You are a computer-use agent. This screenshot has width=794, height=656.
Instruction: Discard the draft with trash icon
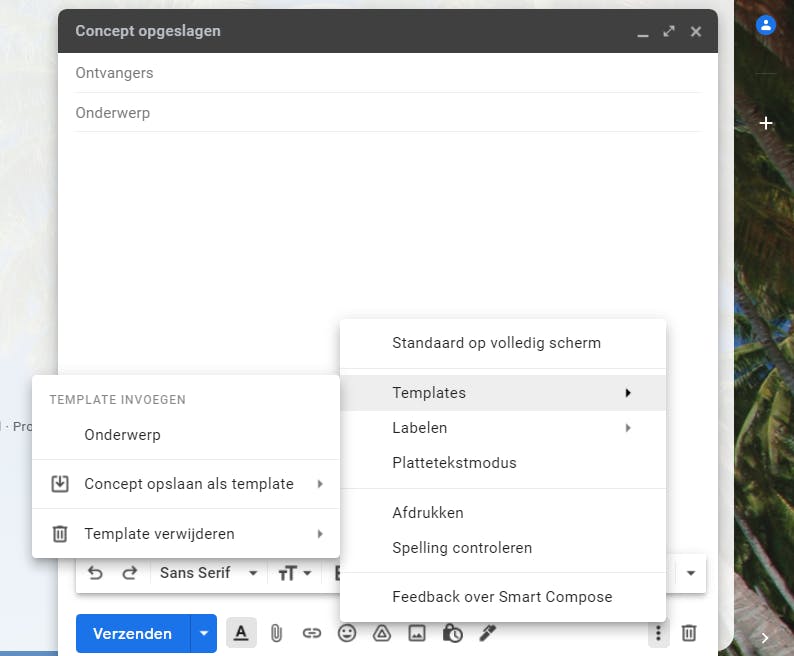click(689, 633)
